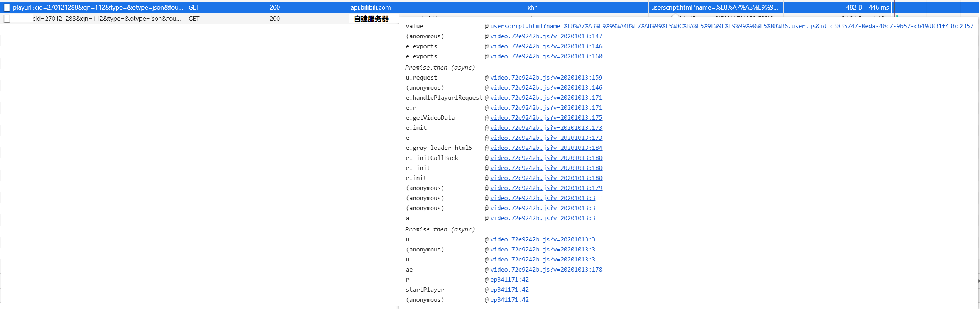Open the e.r source link ending :171

coord(546,107)
